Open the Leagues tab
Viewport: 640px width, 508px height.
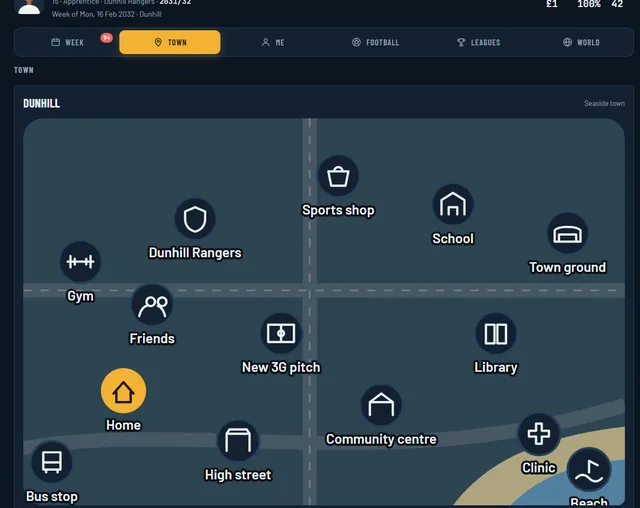pos(478,42)
